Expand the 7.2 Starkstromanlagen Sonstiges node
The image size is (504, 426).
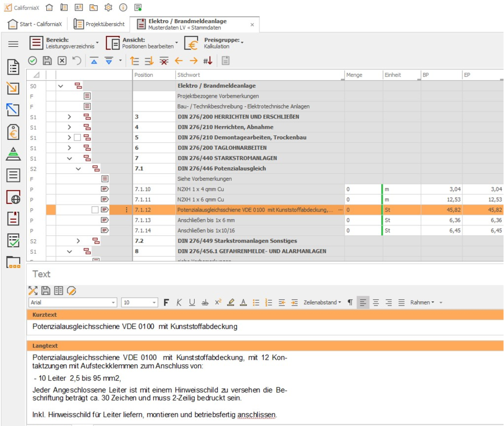click(79, 240)
